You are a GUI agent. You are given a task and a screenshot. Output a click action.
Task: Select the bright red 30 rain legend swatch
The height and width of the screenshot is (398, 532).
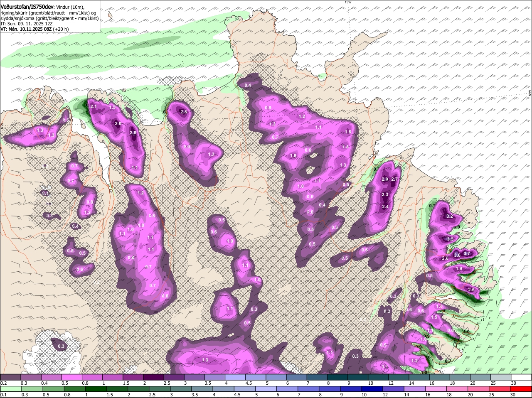522,389
